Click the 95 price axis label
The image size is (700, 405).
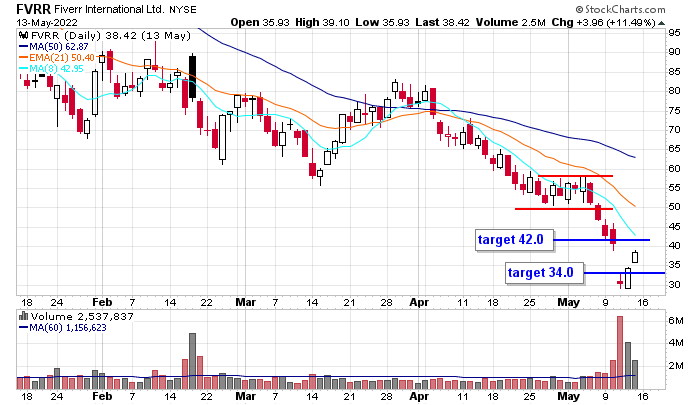coord(674,33)
